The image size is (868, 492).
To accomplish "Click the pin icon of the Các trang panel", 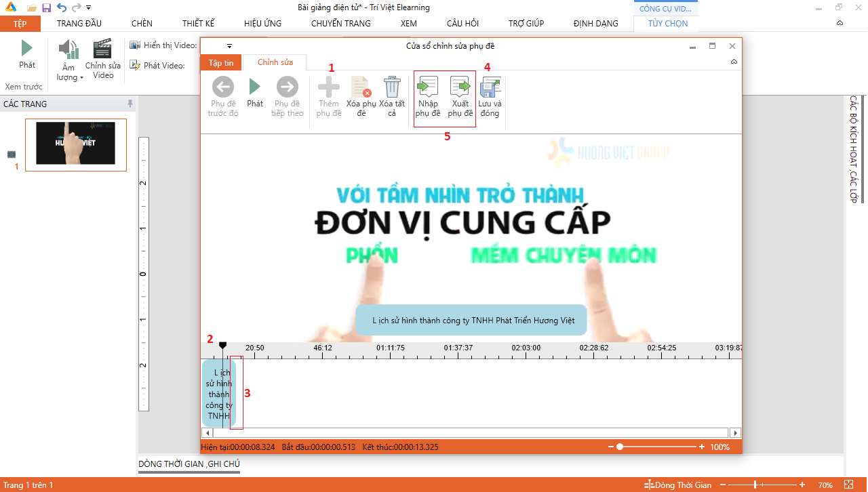I will (130, 104).
